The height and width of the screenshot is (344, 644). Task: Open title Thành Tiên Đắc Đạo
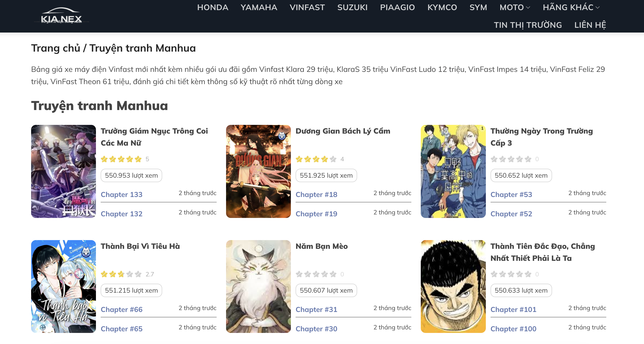542,252
